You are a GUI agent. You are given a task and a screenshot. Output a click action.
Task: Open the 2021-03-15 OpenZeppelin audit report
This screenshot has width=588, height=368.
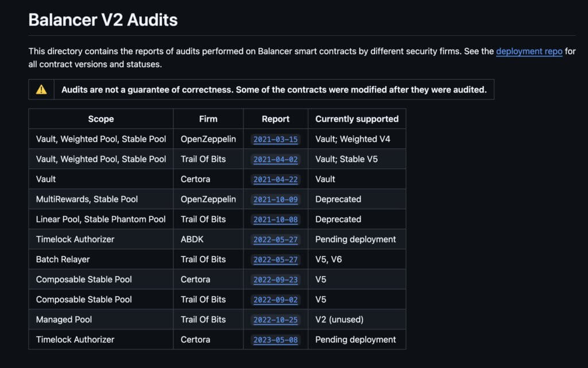275,139
